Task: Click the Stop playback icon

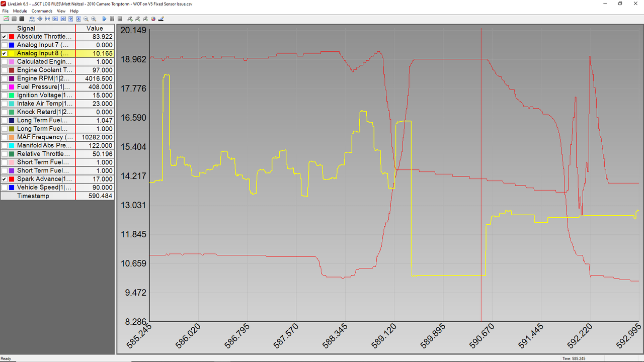Action: coord(120,19)
